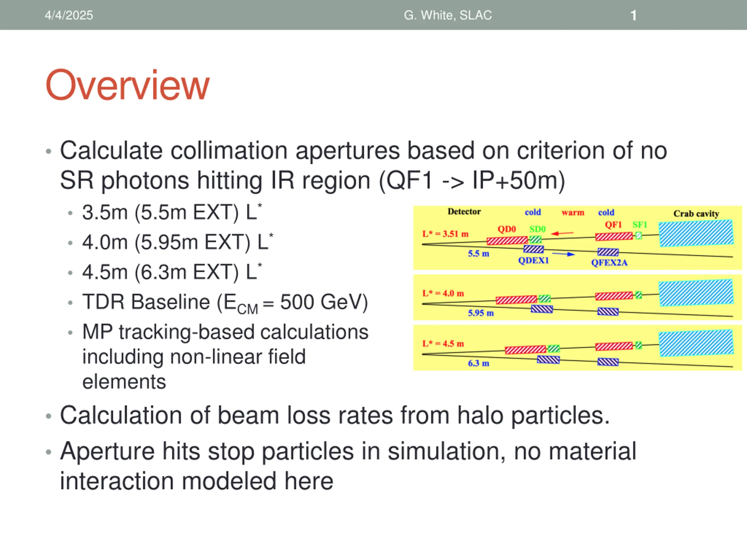The width and height of the screenshot is (747, 560).
Task: Click the red arrow under warm label
Action: tap(562, 233)
